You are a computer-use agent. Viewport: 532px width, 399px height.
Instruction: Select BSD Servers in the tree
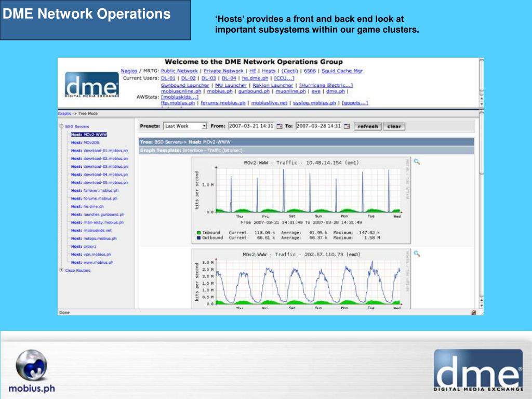(77, 127)
